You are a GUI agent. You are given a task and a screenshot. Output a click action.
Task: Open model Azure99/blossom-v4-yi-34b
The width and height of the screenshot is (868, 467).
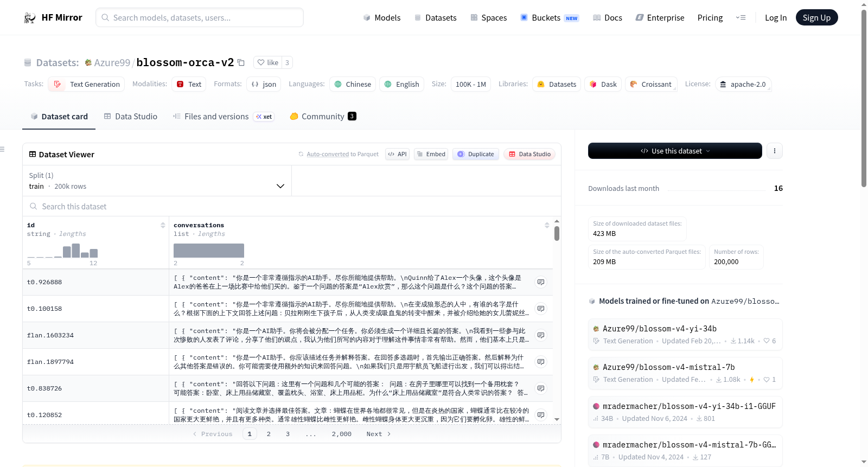685,334
